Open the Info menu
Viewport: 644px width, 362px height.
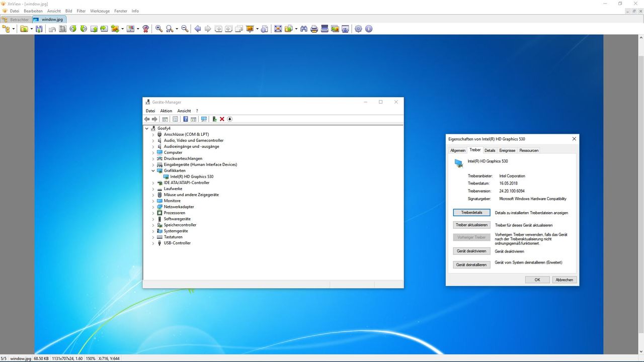coord(135,11)
